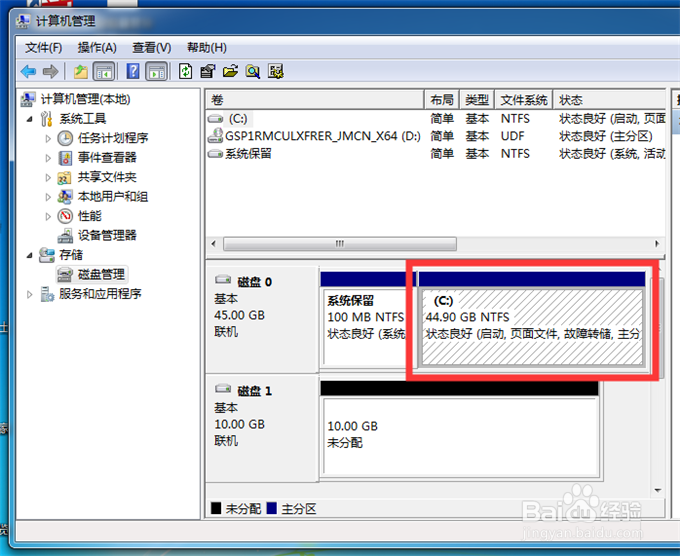Image resolution: width=680 pixels, height=556 pixels.
Task: Click the DVD drive icon of D: volume
Action: coord(215,136)
